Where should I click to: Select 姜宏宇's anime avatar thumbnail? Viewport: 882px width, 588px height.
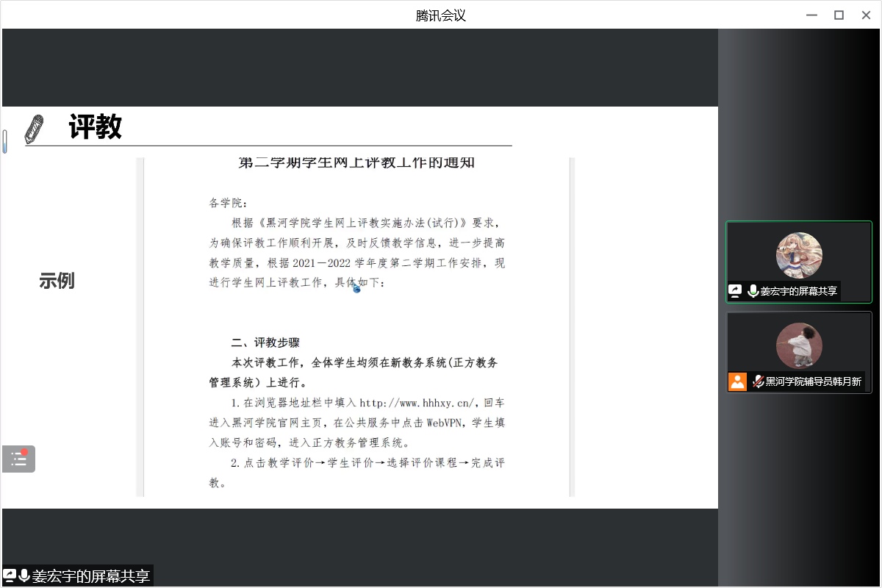pyautogui.click(x=799, y=255)
